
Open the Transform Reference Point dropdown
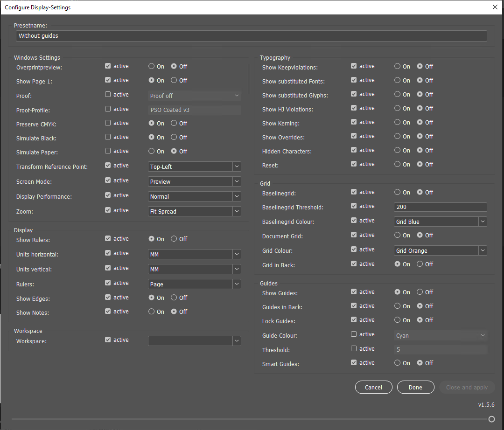[194, 166]
